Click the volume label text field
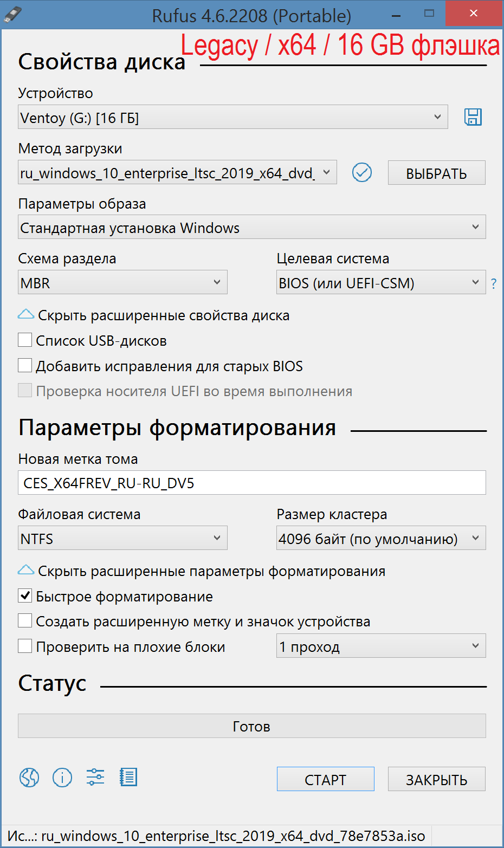504x848 pixels. pyautogui.click(x=251, y=483)
